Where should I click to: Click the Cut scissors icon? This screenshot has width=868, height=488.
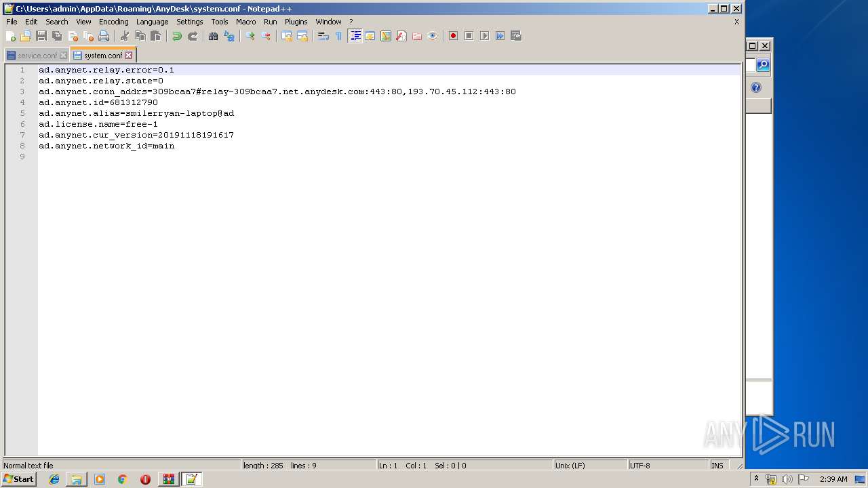[x=125, y=36]
